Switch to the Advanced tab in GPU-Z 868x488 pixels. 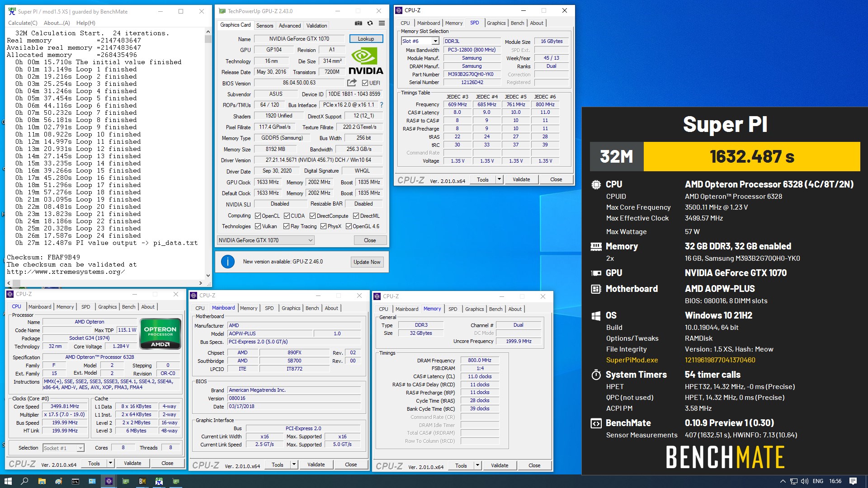click(x=290, y=26)
